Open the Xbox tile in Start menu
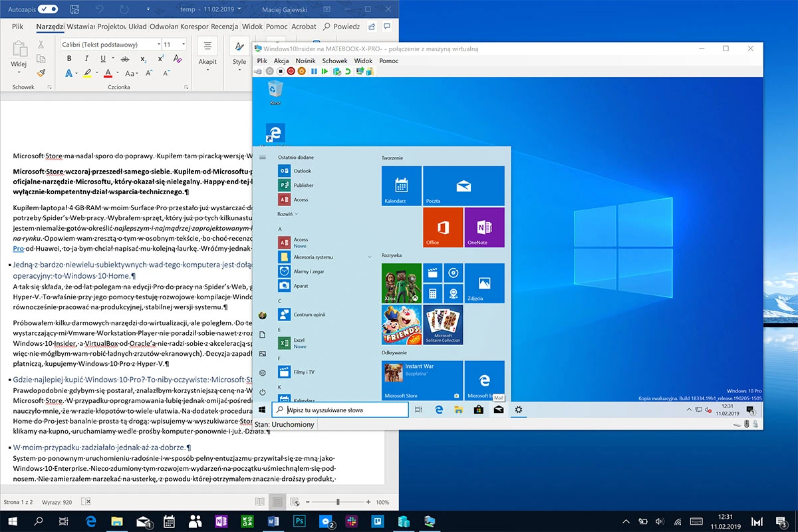The image size is (798, 532). 402,283
